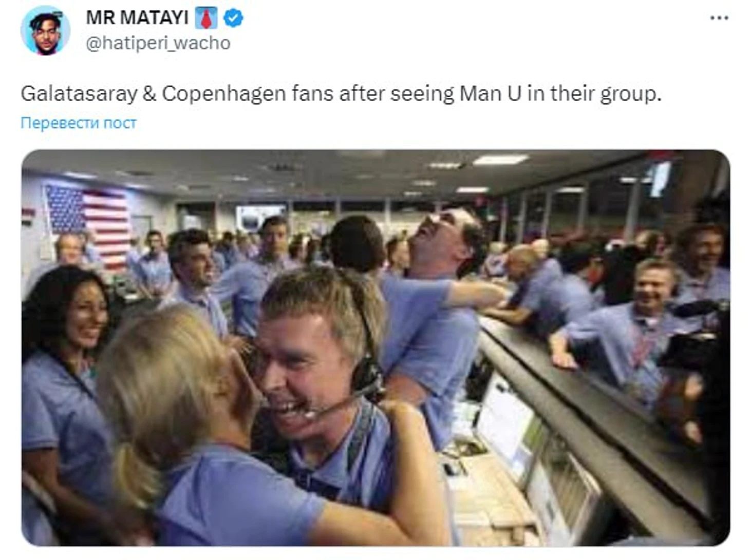Screen dimensions: 750x560
Task: Click the smiling seated man on the far right
Action: click(652, 287)
